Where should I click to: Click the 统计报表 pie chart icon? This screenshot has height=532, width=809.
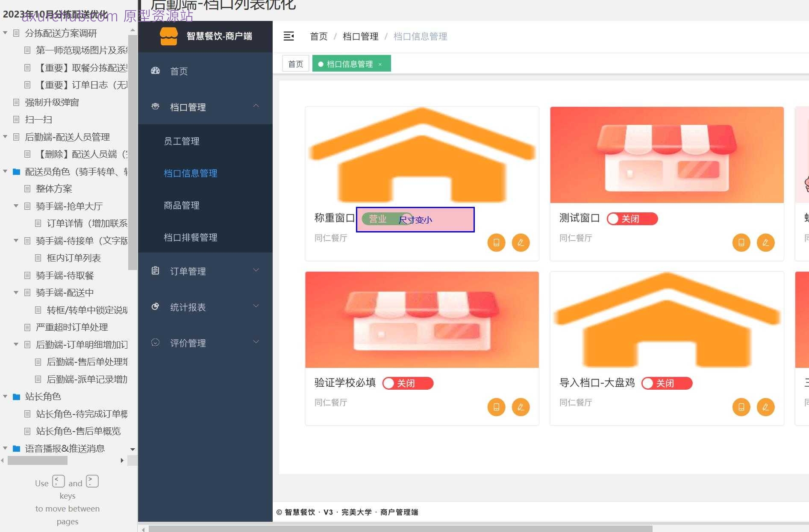tap(155, 306)
